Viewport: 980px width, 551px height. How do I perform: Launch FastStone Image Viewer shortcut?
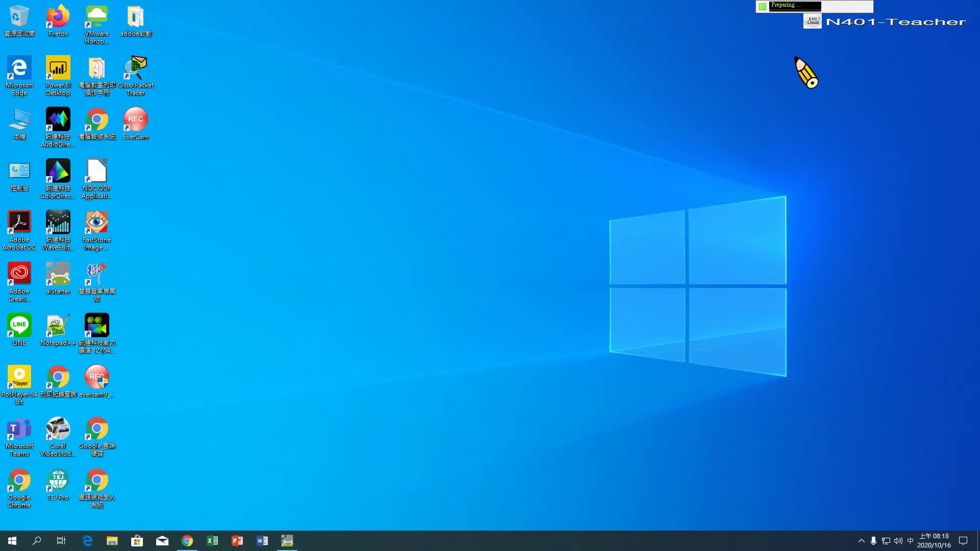(x=96, y=231)
